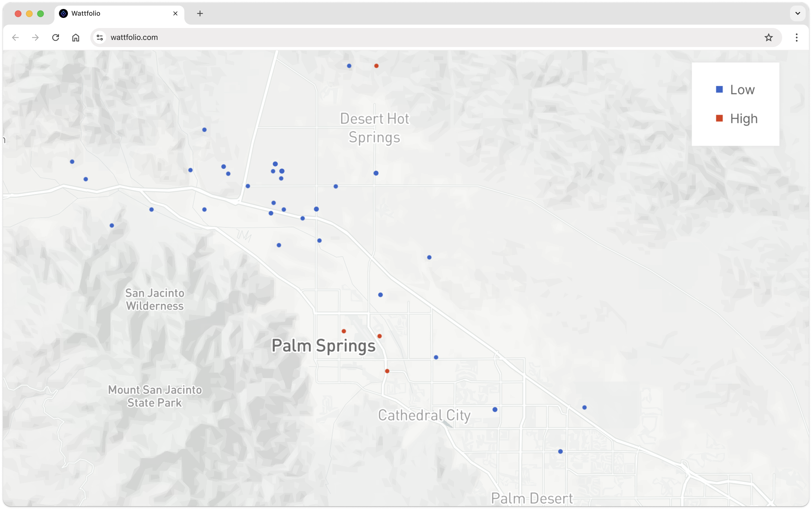Open a new tab with plus button
Screen dimensions: 812x510
pos(200,13)
